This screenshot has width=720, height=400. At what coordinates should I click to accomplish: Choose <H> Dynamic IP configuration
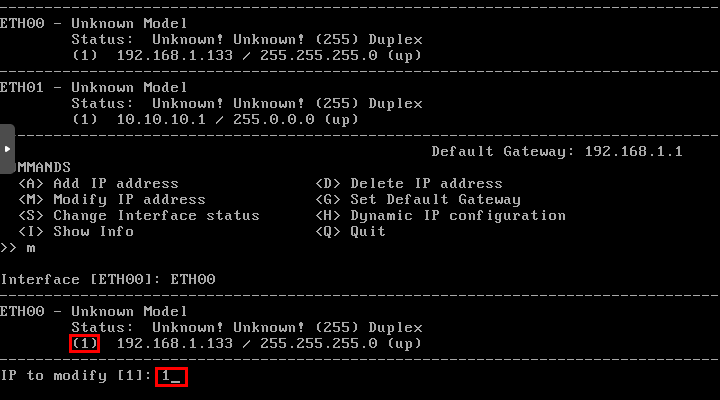[440, 216]
